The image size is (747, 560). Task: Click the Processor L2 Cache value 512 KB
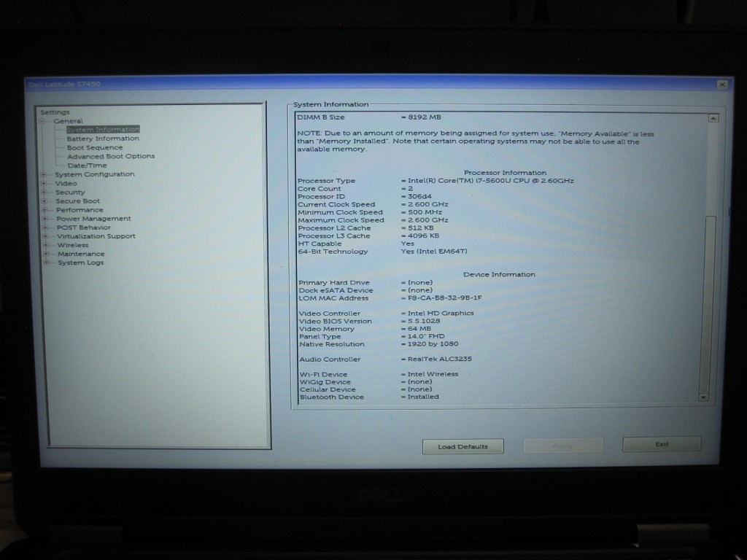point(421,228)
